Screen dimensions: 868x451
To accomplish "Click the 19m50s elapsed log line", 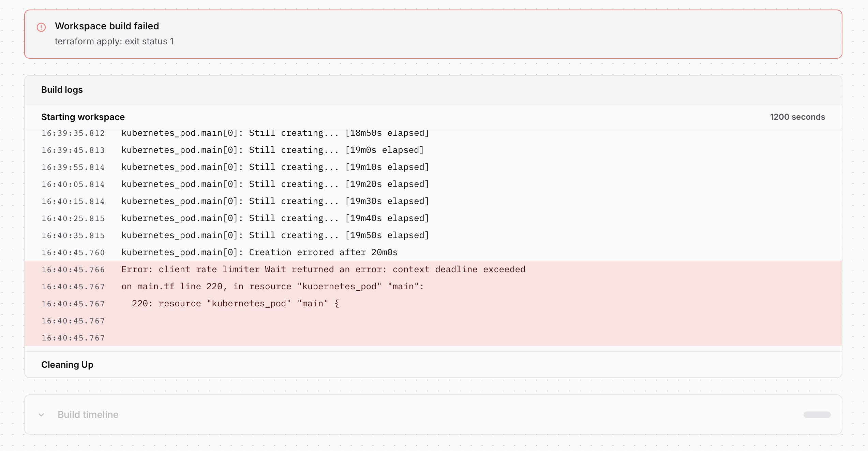I will pyautogui.click(x=275, y=235).
